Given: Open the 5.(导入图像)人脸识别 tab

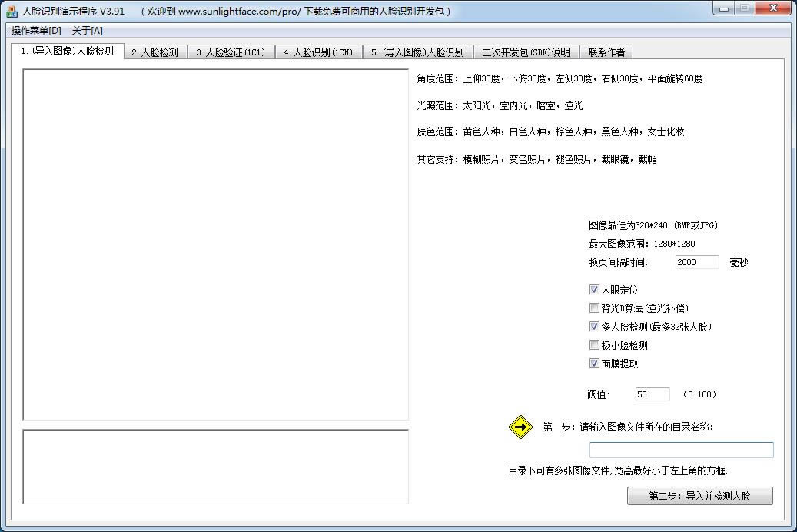Looking at the screenshot, I should [x=417, y=52].
